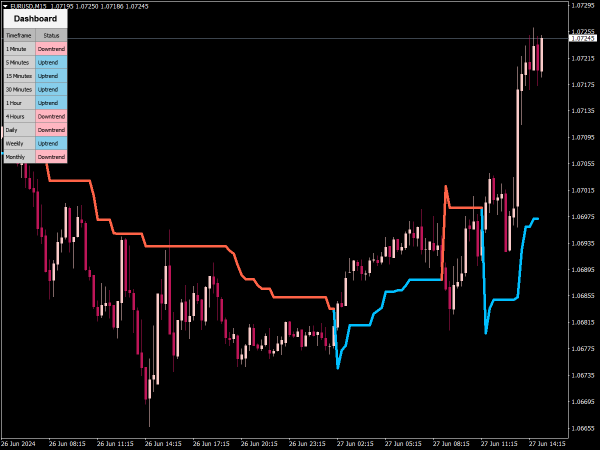
Task: Select the 1 Minute timeframe cell
Action: (x=20, y=49)
